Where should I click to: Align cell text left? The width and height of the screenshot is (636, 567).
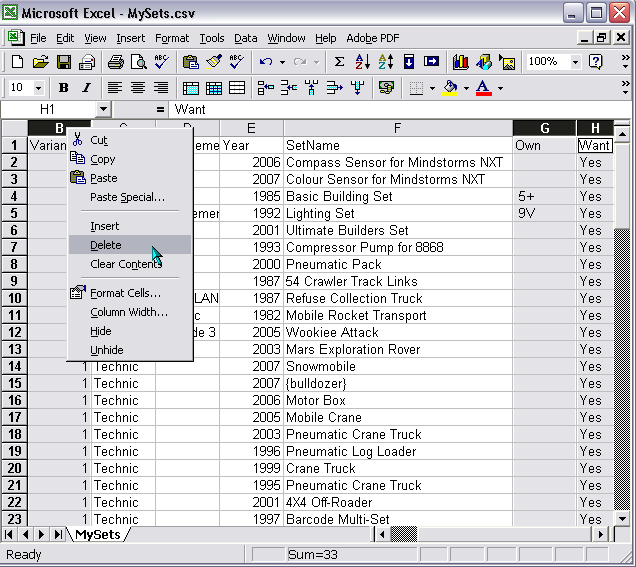pos(115,88)
